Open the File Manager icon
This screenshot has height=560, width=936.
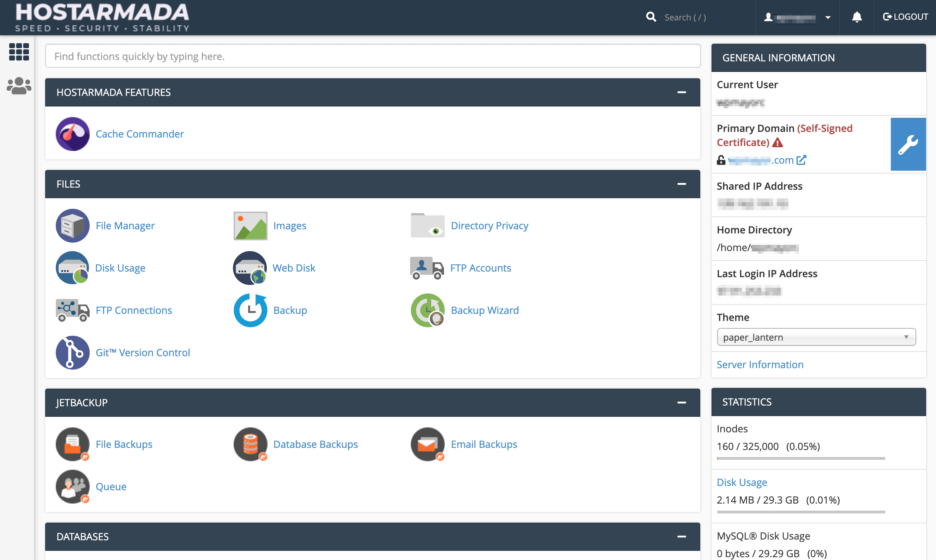[72, 226]
